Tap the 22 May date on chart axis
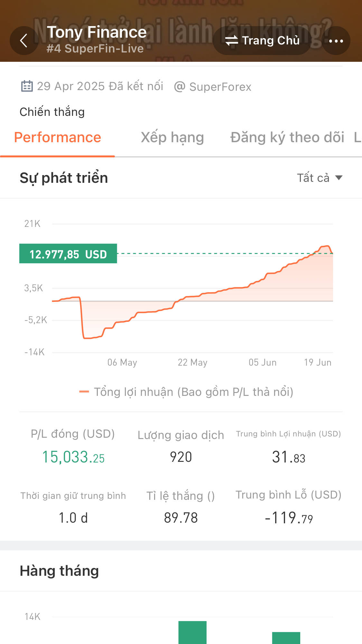The height and width of the screenshot is (644, 362). (x=192, y=362)
